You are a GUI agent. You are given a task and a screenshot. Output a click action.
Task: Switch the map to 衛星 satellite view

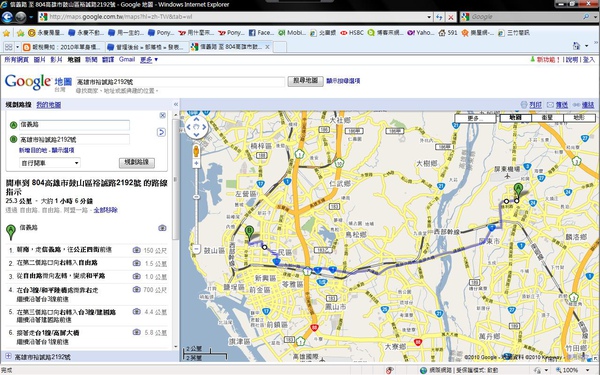click(547, 118)
